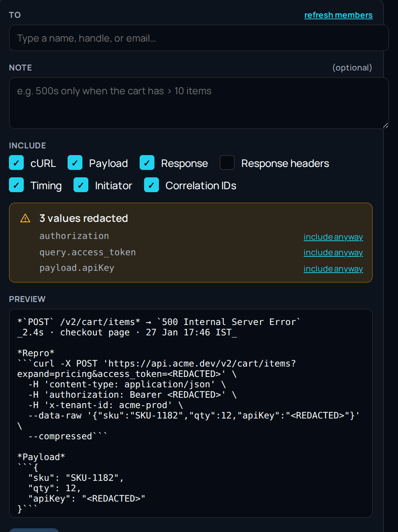Click the '"qty": 12,' payload line
398x532 pixels.
[x=54, y=488]
